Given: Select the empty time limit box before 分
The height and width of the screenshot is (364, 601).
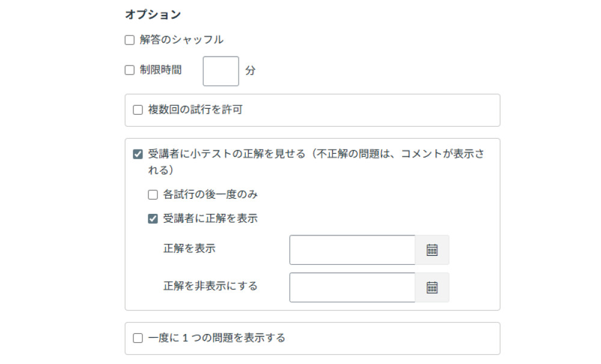Looking at the screenshot, I should (x=220, y=70).
